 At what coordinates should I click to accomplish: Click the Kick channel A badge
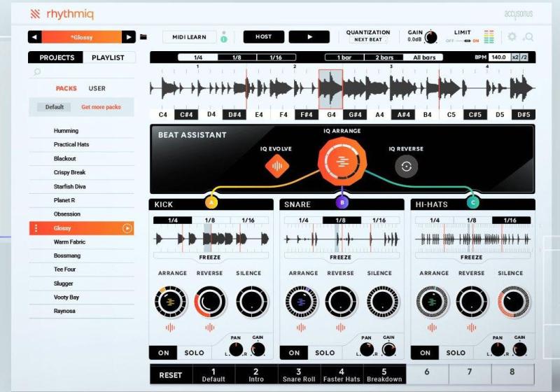pos(211,202)
